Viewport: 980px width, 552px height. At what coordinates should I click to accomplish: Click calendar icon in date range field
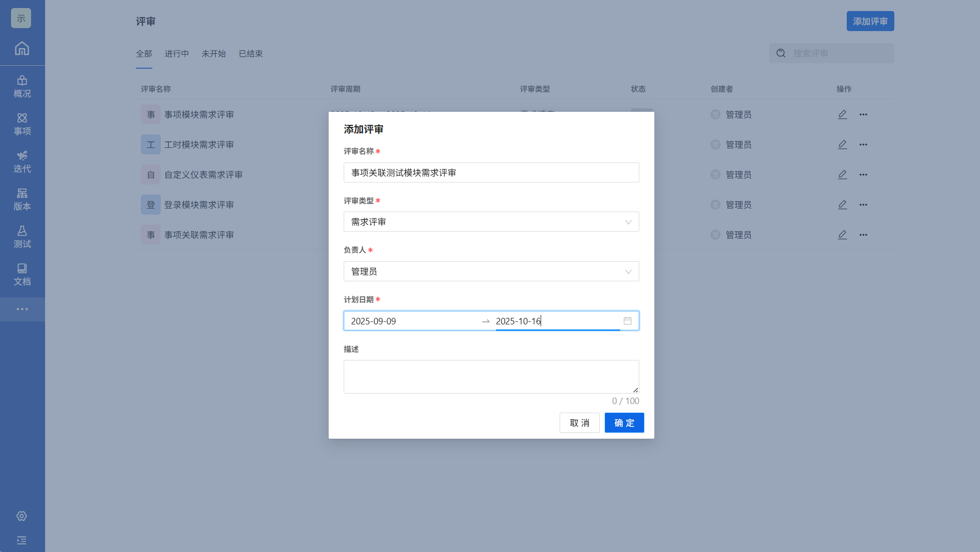point(627,321)
